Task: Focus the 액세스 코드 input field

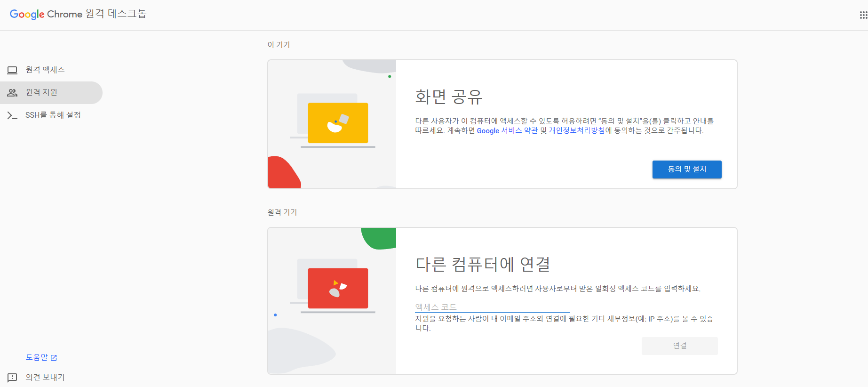Action: (493, 307)
